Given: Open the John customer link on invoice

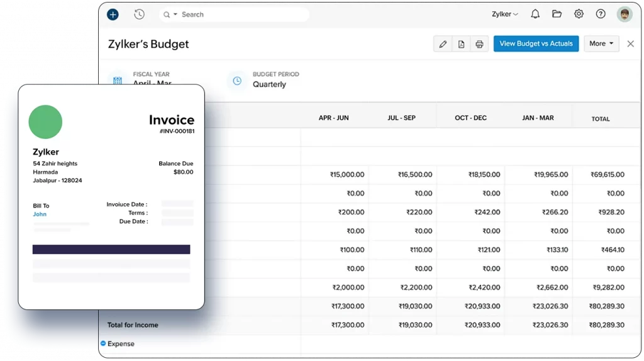Looking at the screenshot, I should (x=40, y=214).
